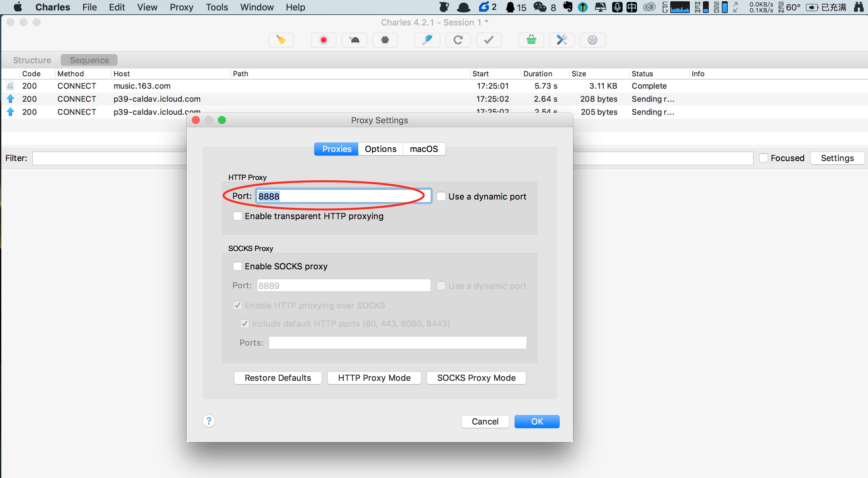Switch to Sequence view tab
This screenshot has height=478, width=868.
pos(89,60)
